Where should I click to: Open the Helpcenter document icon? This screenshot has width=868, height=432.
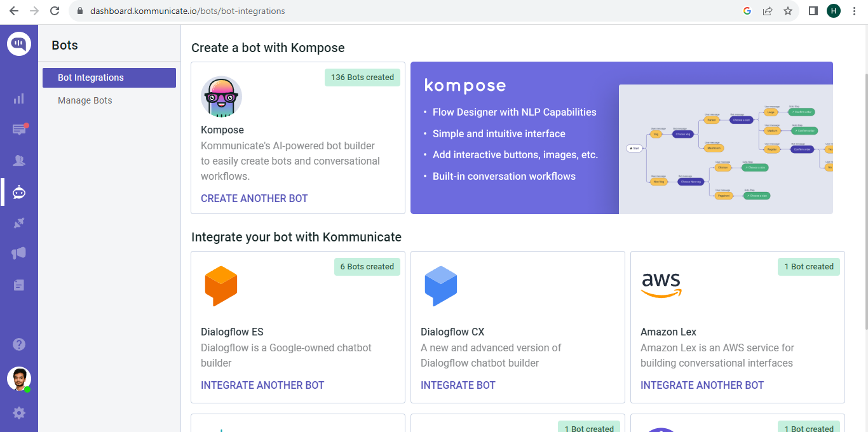[x=19, y=284]
